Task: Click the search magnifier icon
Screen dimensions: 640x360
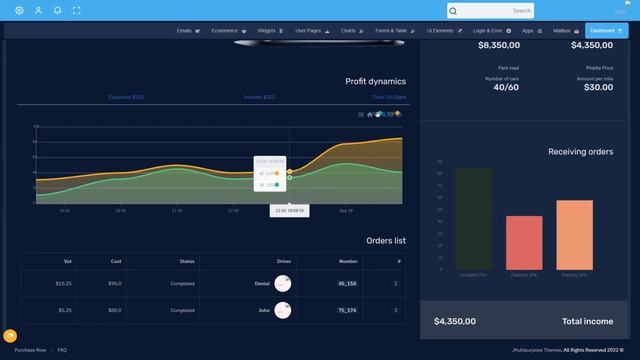Action: (453, 11)
